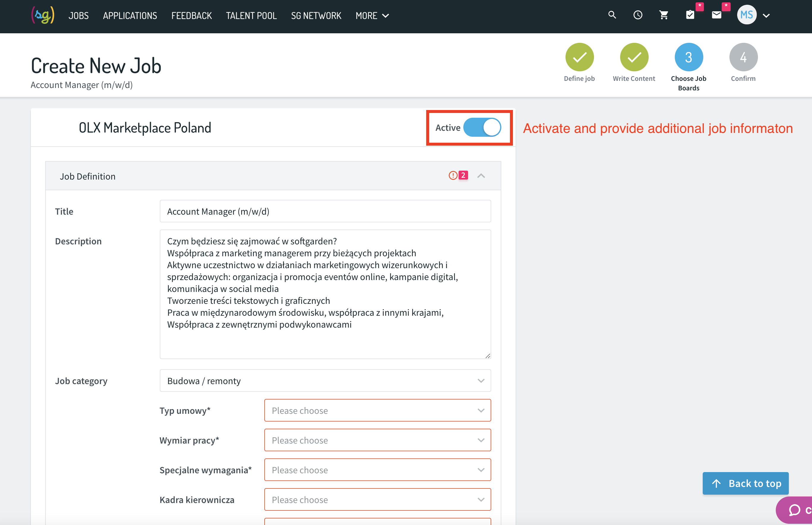The height and width of the screenshot is (525, 812).
Task: Open the Talent Pool menu item
Action: [251, 16]
